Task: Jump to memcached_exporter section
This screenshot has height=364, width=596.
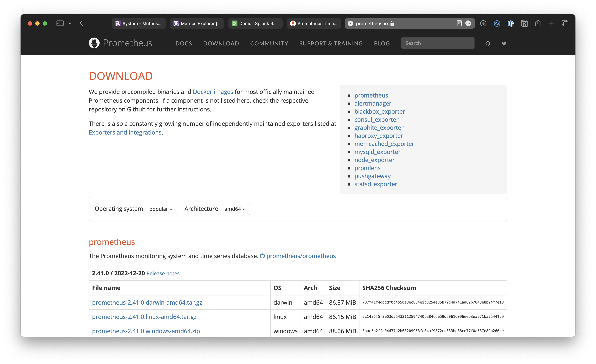Action: [x=384, y=144]
